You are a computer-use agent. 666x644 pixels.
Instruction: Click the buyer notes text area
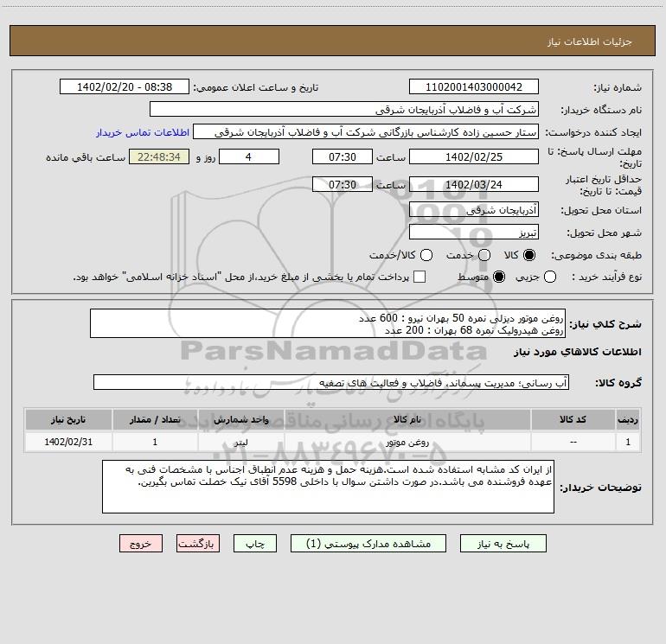click(329, 487)
